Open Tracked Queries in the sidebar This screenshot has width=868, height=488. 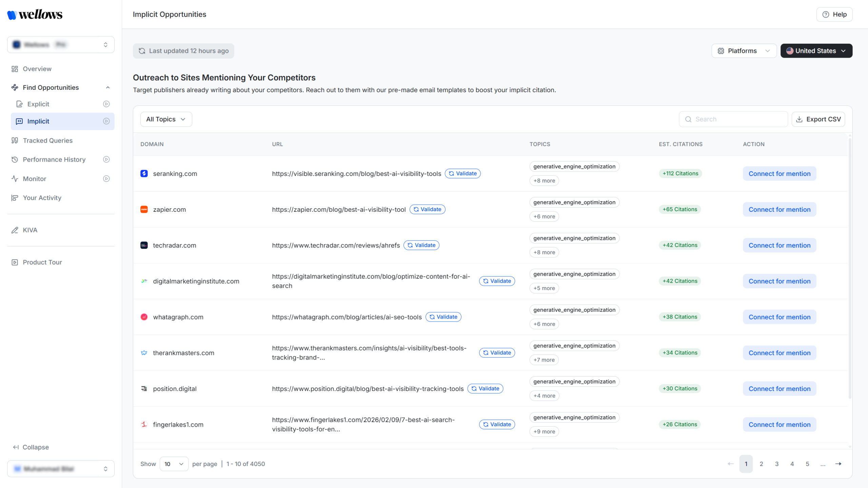point(47,141)
